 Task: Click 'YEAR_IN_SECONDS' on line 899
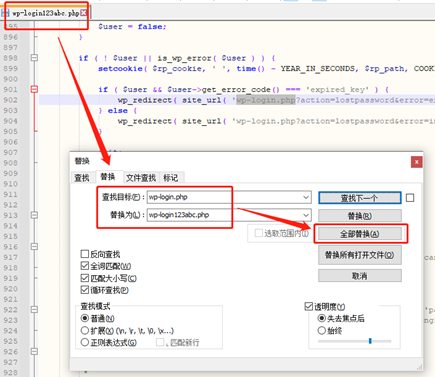319,69
